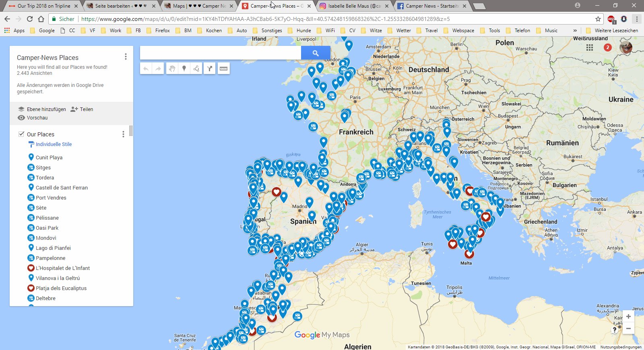Bookmark this page with the star
The width and height of the screenshot is (644, 350).
click(x=598, y=19)
